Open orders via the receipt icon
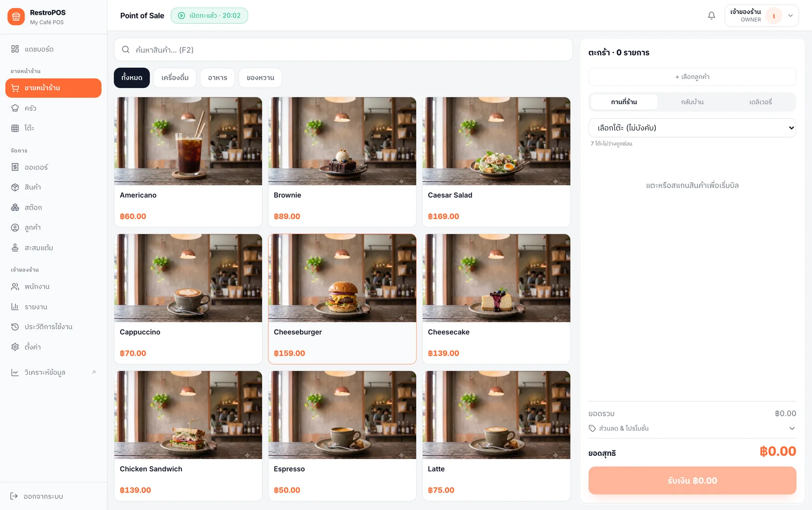Screen dimensions: 812x510 tap(15, 167)
